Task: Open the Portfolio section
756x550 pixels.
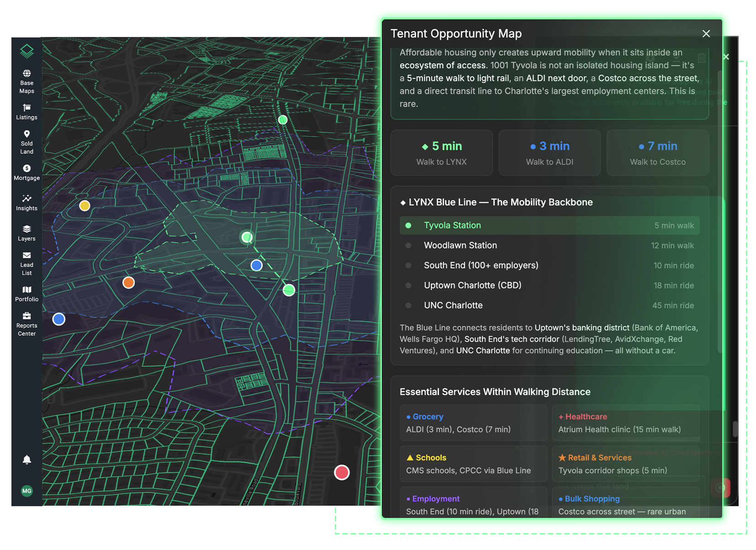Action: coord(27,294)
